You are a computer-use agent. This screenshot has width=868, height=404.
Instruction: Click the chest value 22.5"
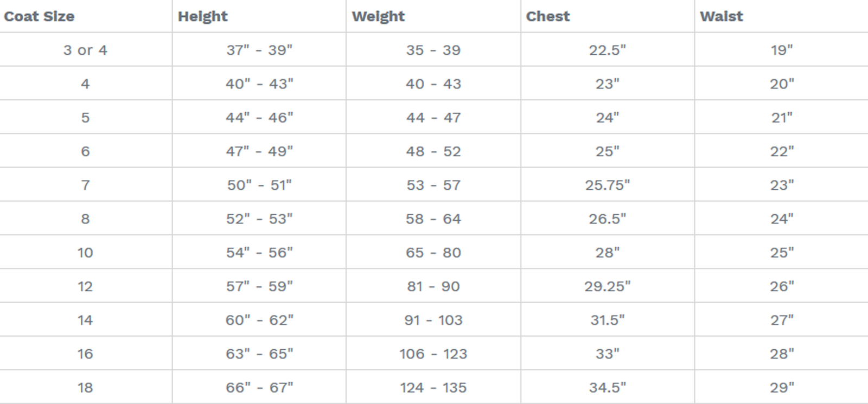pyautogui.click(x=607, y=50)
